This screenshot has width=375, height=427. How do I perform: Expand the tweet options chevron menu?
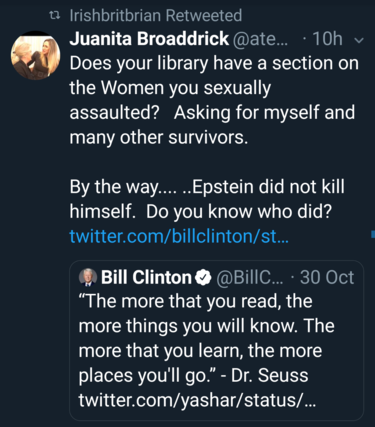click(359, 41)
